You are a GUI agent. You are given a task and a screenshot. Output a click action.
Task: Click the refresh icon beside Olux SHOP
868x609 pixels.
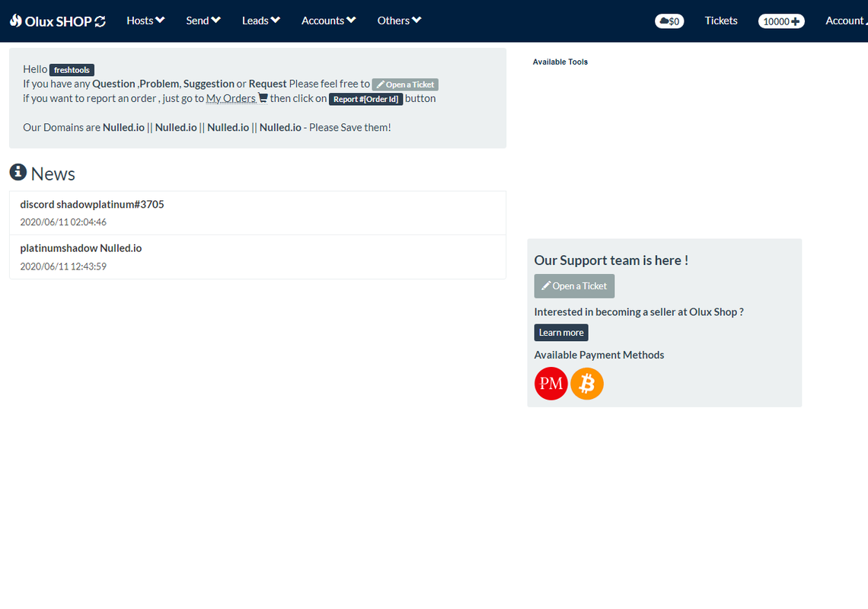pos(101,21)
